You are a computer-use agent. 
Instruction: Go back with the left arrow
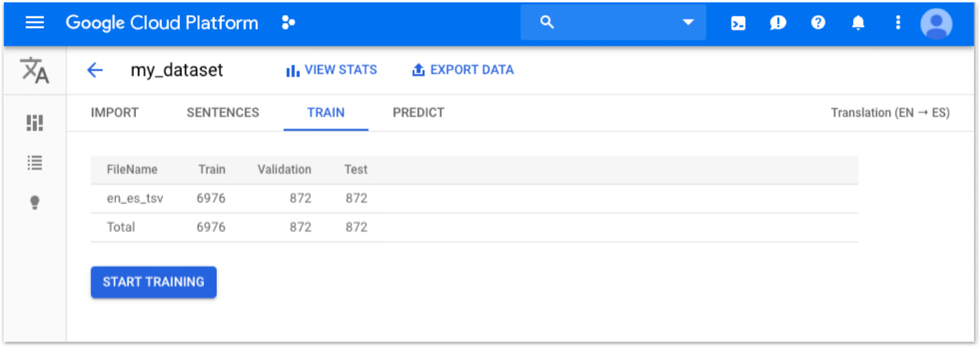(x=95, y=70)
